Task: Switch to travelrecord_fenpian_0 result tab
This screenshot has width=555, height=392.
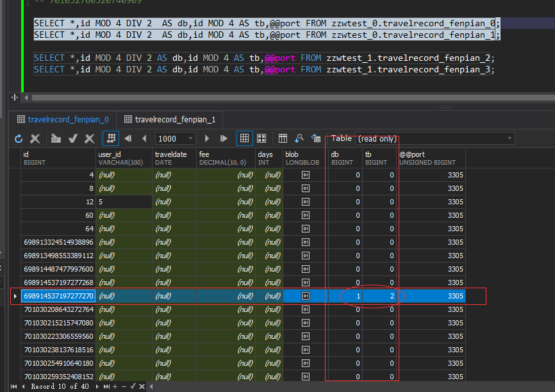Action: pyautogui.click(x=63, y=120)
